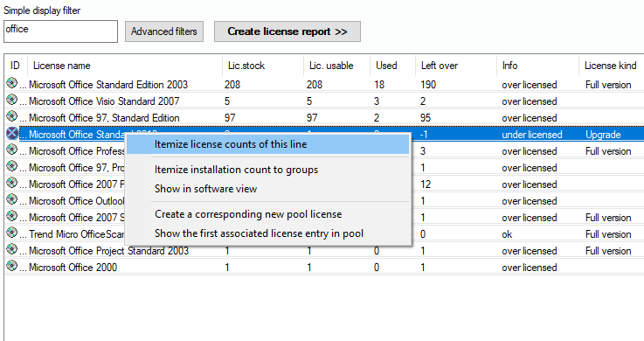Click the 'Upgrade' license kind cell
The height and width of the screenshot is (341, 644).
[603, 135]
